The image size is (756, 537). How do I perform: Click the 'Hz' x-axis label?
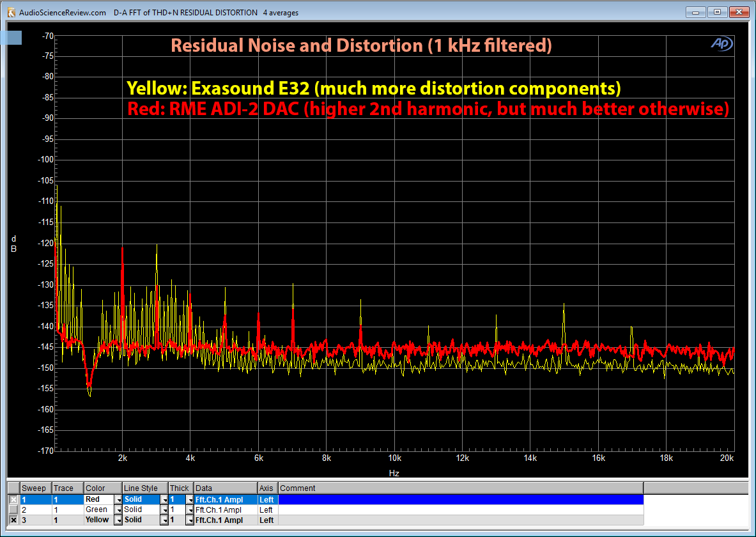(x=394, y=473)
